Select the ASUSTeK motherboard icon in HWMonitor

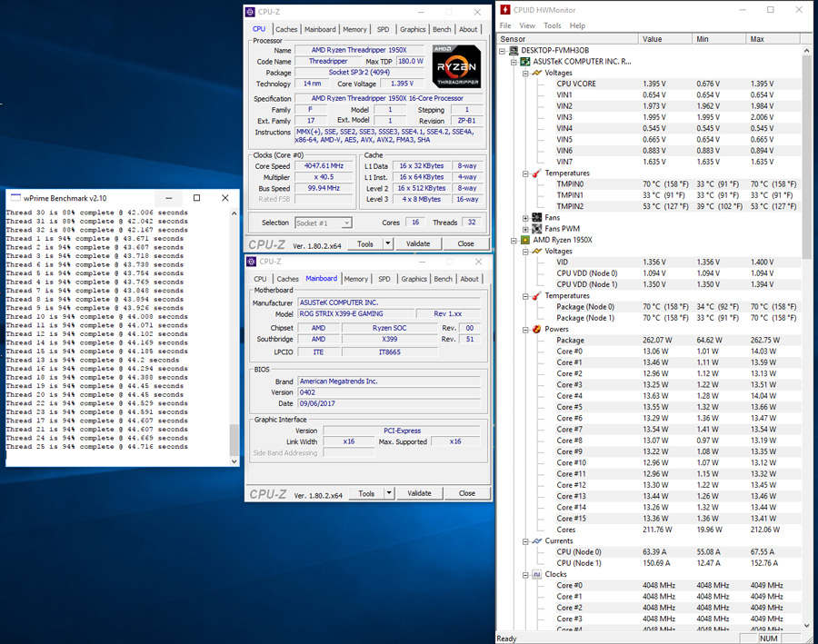pyautogui.click(x=525, y=62)
